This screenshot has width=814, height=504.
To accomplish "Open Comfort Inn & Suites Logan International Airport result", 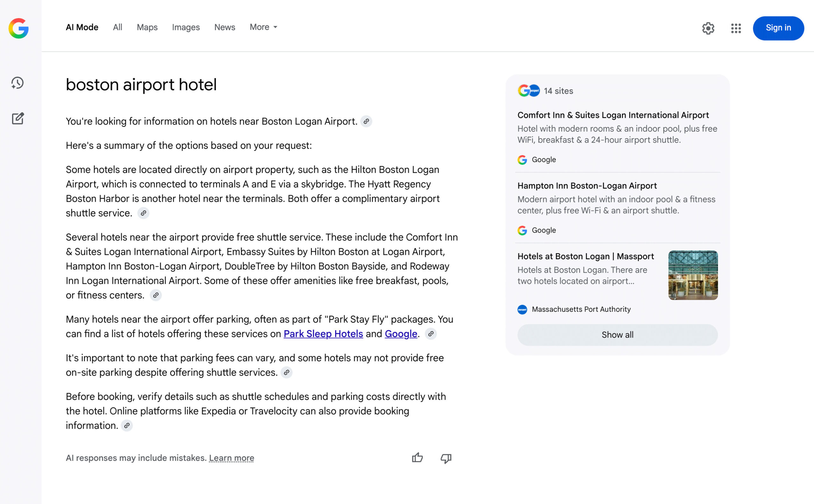I will click(613, 115).
